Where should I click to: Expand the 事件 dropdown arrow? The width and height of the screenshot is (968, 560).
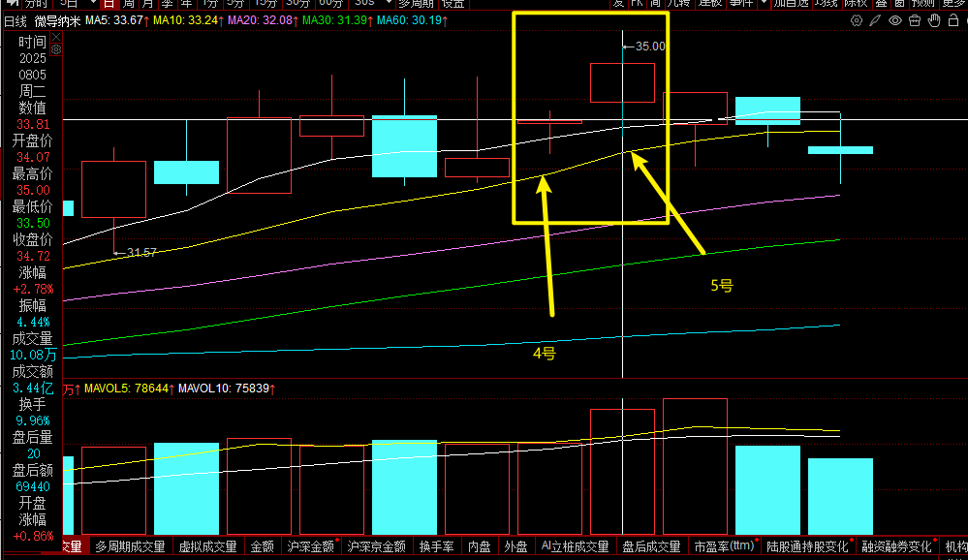pyautogui.click(x=764, y=4)
